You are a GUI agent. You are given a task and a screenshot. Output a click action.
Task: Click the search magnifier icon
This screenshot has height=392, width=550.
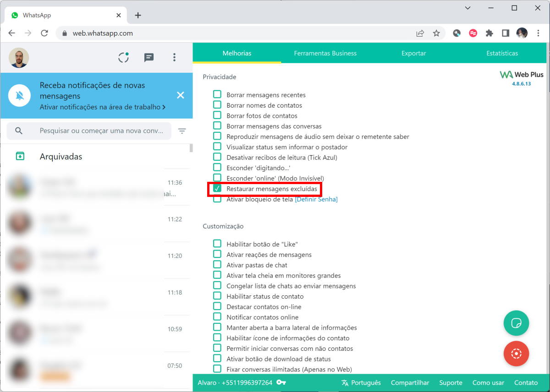(19, 131)
